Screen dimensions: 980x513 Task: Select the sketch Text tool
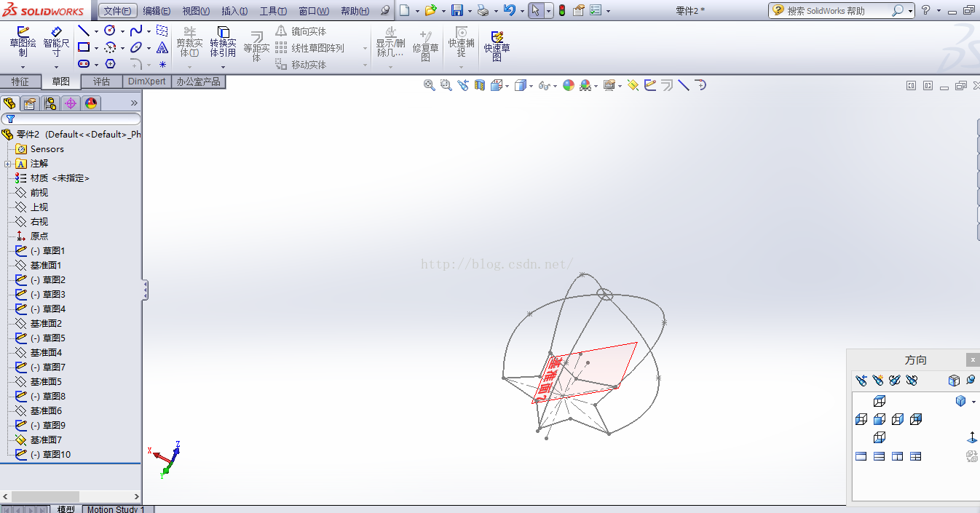162,47
